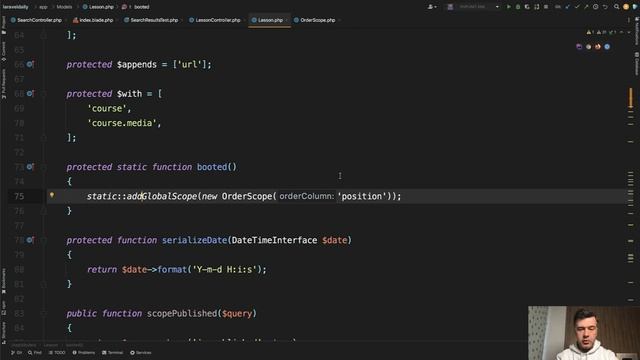
Task: Click the Lesson.php breadcrumb in navigation bar
Action: (98, 7)
